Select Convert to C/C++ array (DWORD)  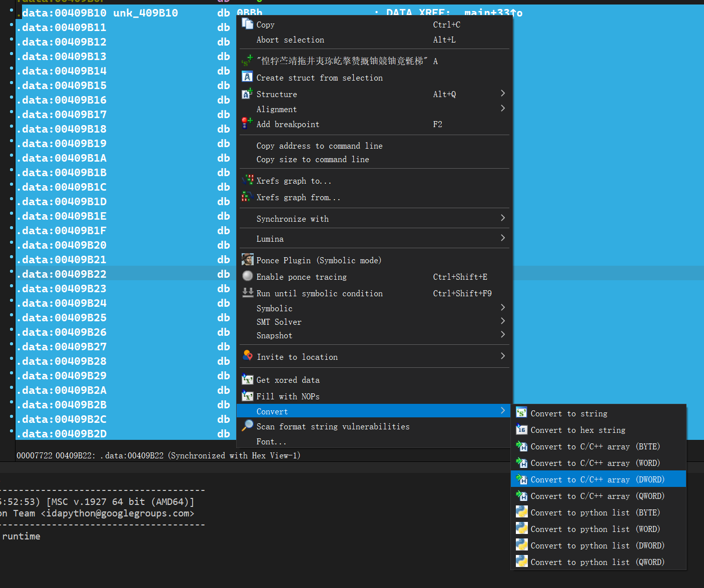point(599,479)
